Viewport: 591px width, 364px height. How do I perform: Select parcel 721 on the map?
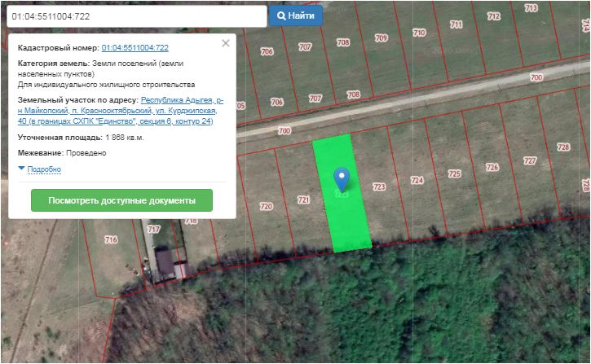303,200
